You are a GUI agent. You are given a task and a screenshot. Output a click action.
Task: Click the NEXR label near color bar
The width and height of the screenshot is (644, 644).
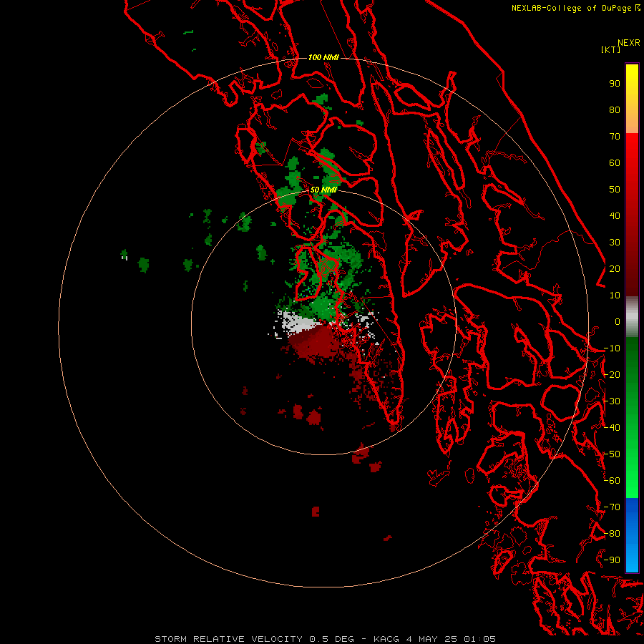tap(629, 43)
